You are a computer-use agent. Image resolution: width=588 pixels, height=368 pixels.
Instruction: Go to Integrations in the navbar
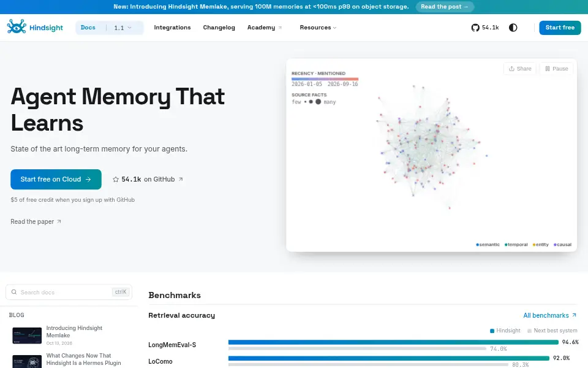tap(172, 28)
